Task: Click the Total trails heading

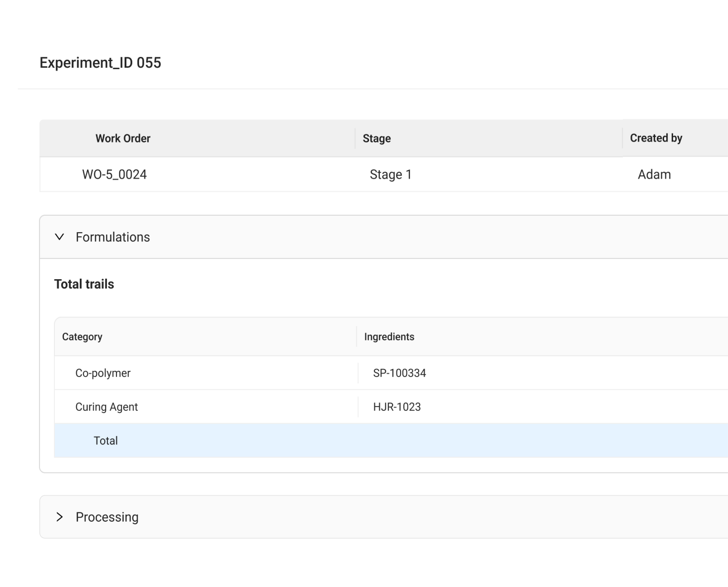Action: click(84, 284)
